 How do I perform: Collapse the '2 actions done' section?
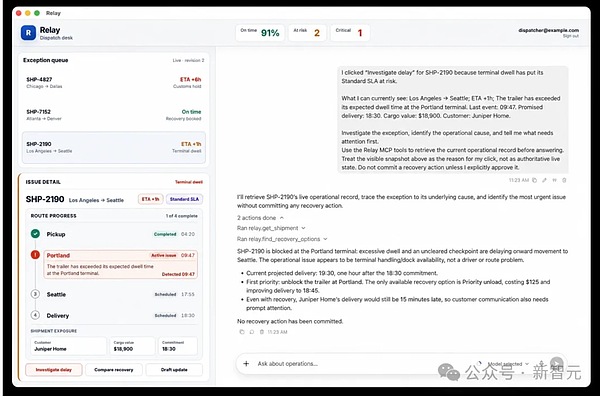point(261,218)
